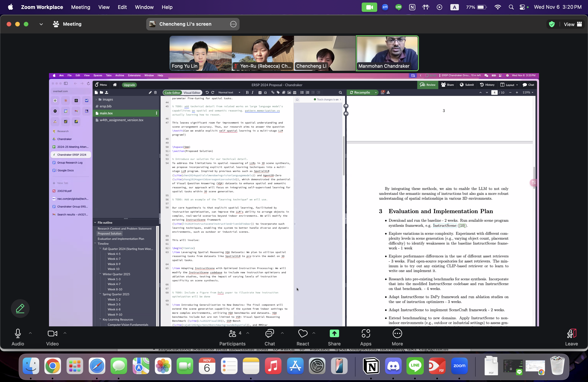
Task: Open search with the magnifier icon
Action: [340, 92]
